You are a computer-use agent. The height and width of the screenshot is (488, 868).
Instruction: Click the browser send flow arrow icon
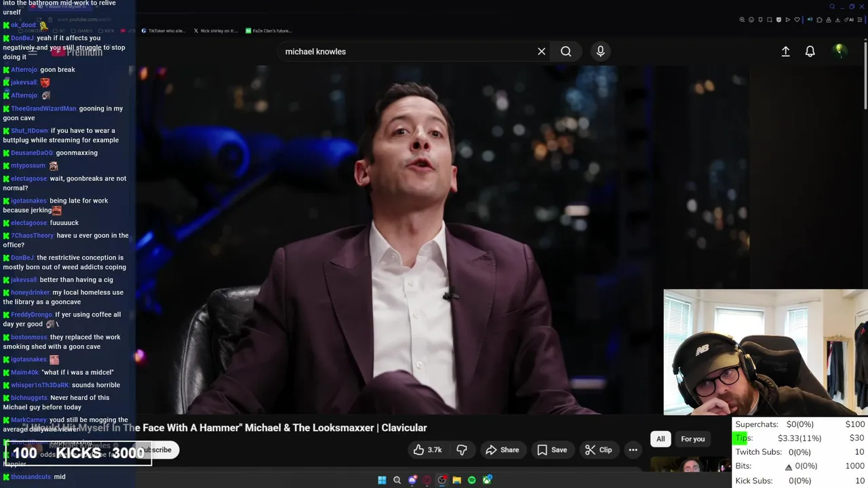(x=787, y=20)
